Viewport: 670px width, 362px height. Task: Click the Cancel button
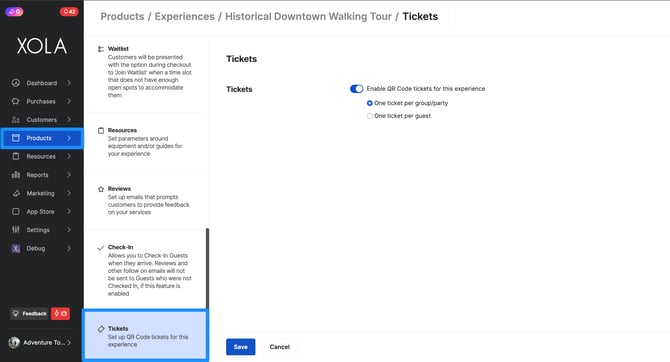(279, 347)
